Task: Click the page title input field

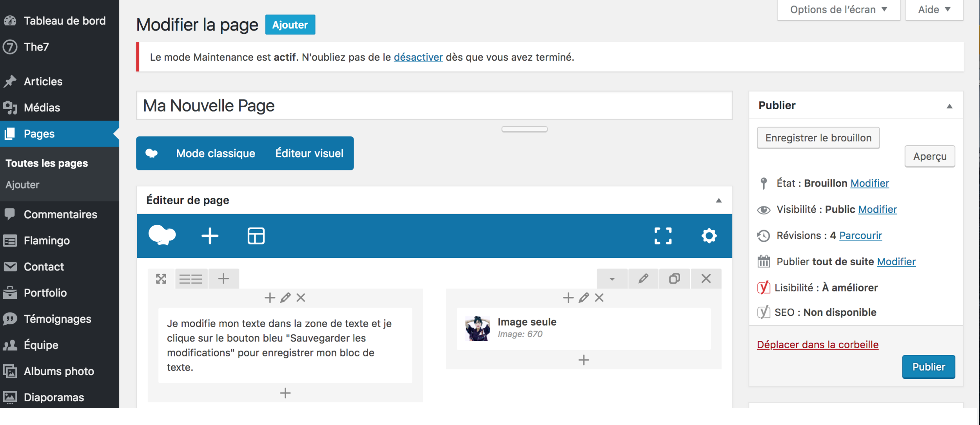Action: point(434,106)
